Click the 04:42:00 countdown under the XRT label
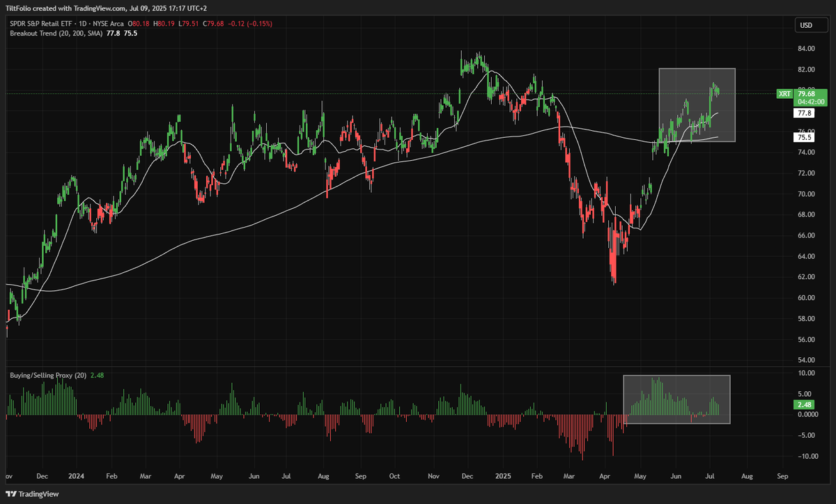This screenshot has width=836, height=504. (812, 101)
